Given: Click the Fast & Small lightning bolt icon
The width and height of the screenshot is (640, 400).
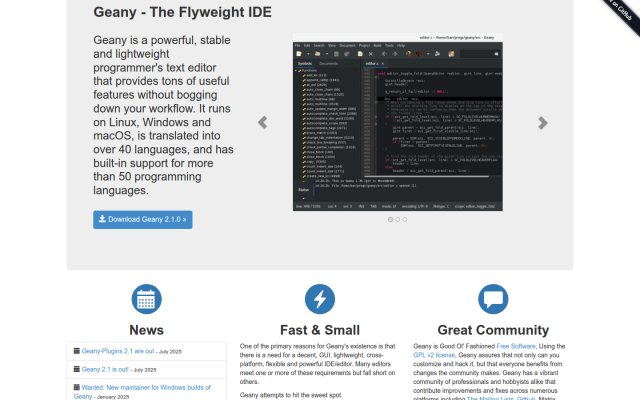Looking at the screenshot, I should [320, 299].
